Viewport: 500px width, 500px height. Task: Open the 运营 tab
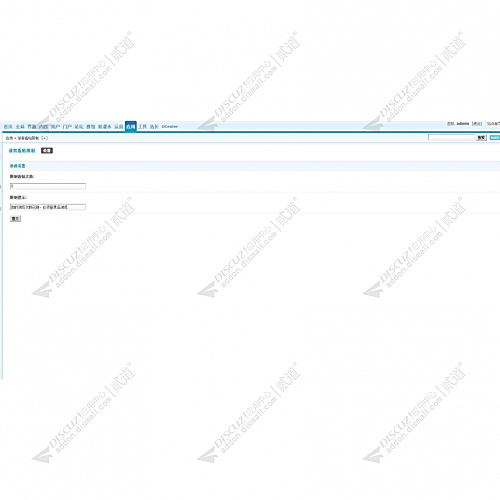pos(119,127)
